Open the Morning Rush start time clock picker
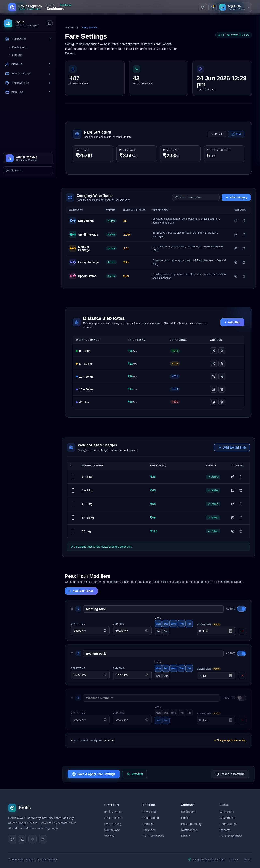 (105, 630)
